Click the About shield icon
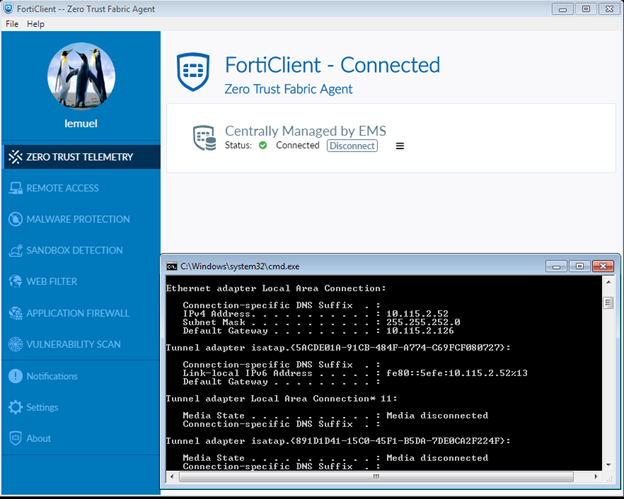The image size is (624, 499). pyautogui.click(x=16, y=438)
